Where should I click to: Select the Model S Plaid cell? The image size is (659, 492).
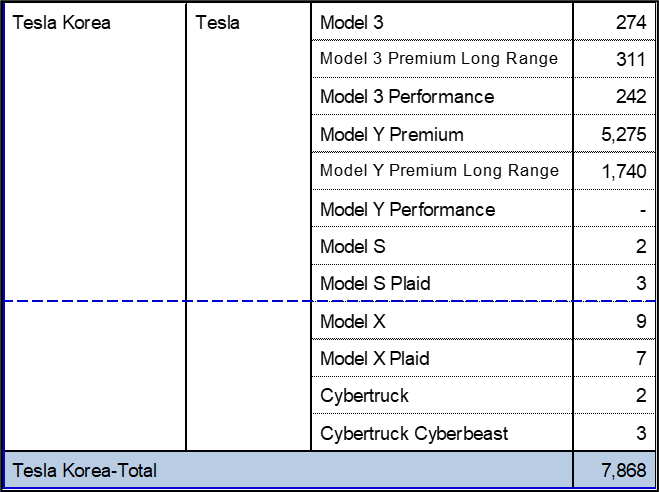(442, 283)
